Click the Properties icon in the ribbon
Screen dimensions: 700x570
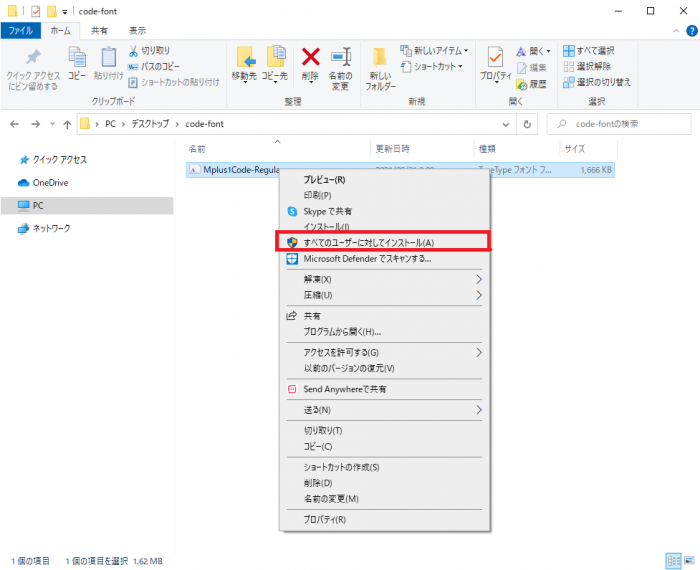(x=494, y=64)
